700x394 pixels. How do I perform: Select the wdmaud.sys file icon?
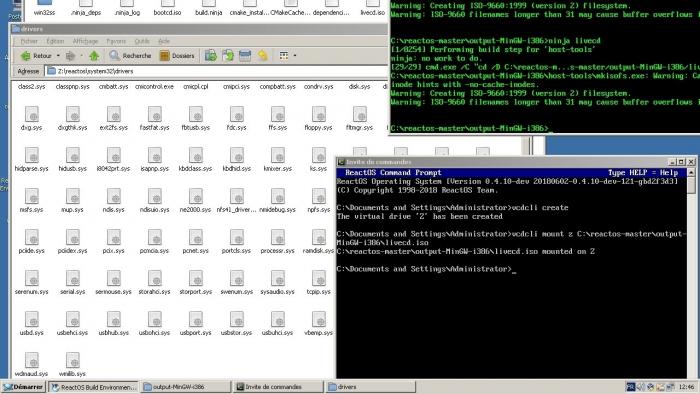click(31, 361)
